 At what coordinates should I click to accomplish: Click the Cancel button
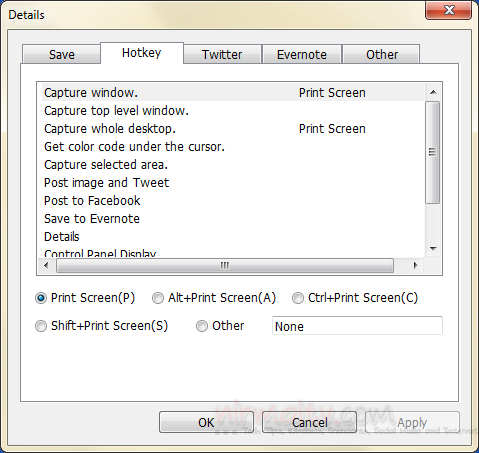click(310, 422)
